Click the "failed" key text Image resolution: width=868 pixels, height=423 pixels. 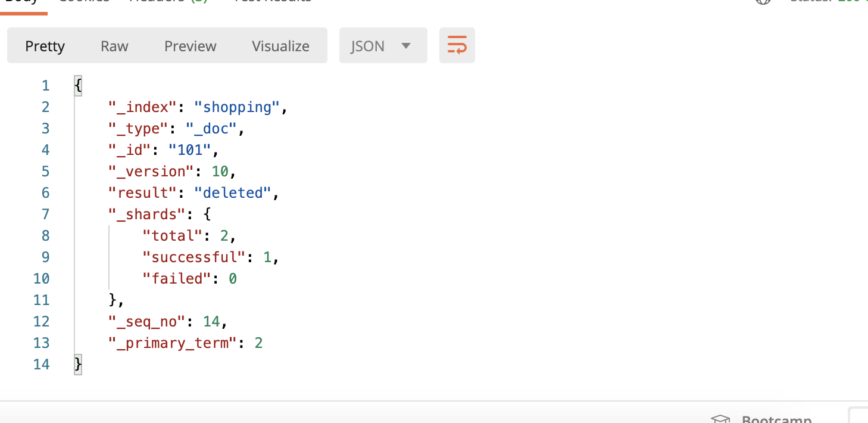coord(177,279)
